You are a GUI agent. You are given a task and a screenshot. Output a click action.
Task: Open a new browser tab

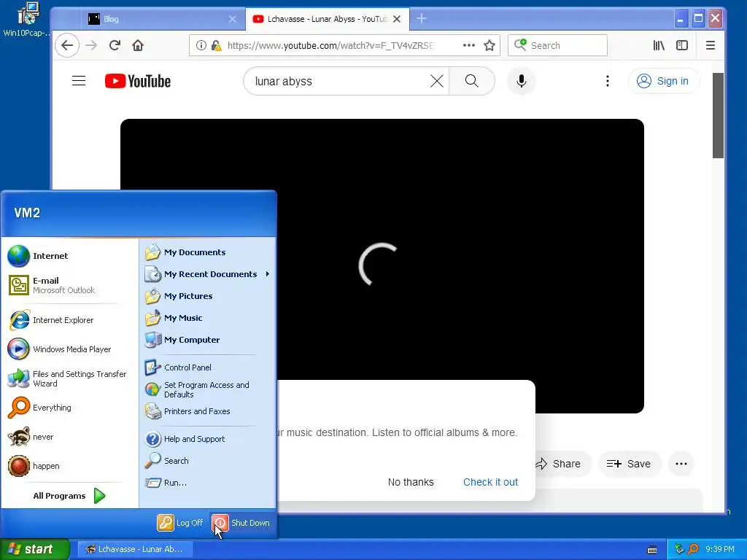tap(422, 18)
